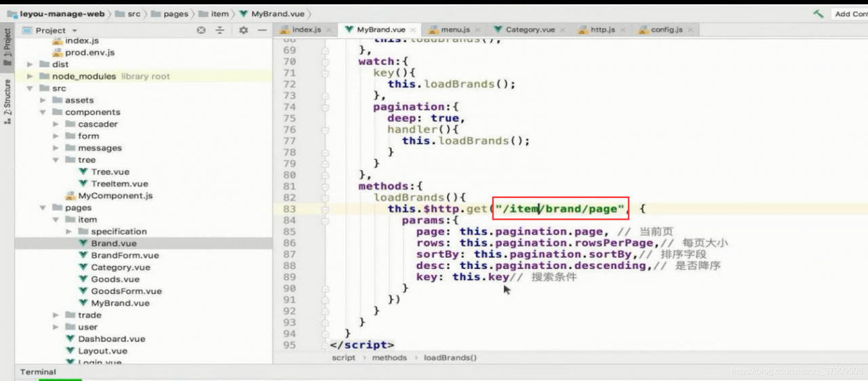Close the MyBrand.vue tab
This screenshot has width=868, height=381.
412,30
